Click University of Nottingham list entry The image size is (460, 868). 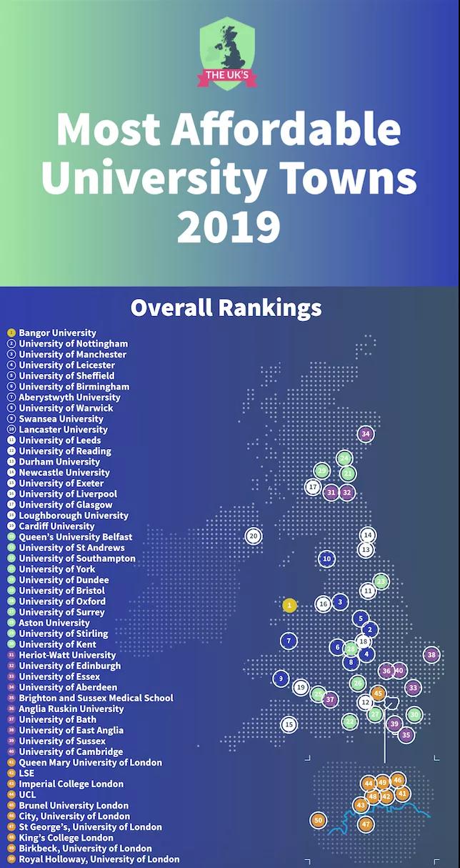[x=73, y=343]
